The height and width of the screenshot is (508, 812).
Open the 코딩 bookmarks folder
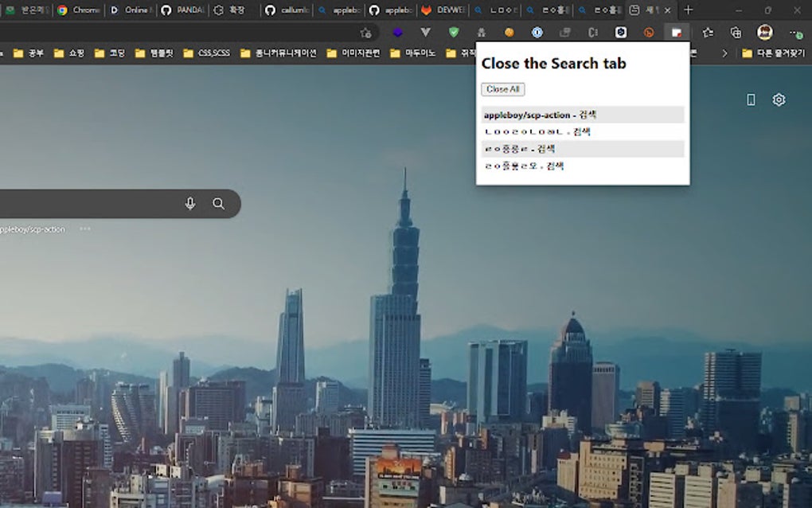110,53
